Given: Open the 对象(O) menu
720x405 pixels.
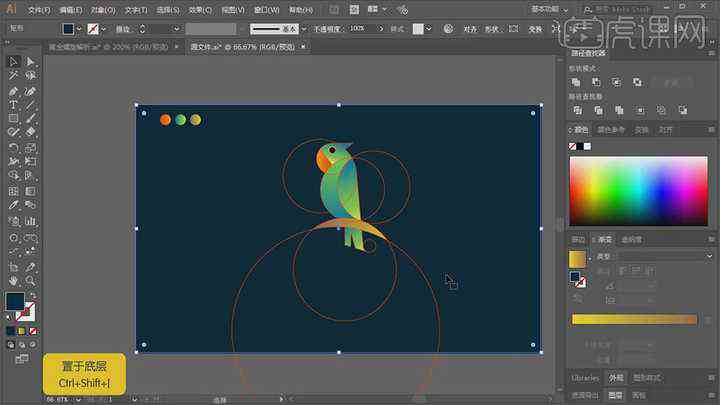Looking at the screenshot, I should click(x=103, y=10).
